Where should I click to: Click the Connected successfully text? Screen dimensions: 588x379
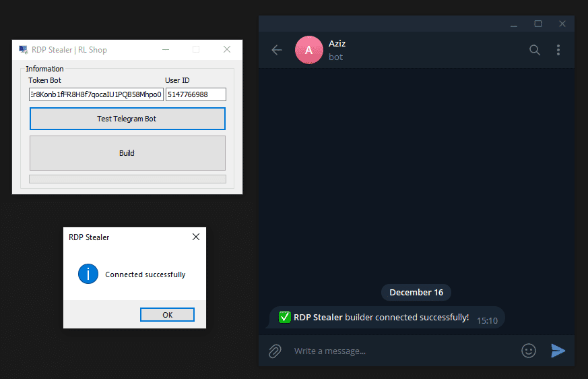click(x=145, y=274)
